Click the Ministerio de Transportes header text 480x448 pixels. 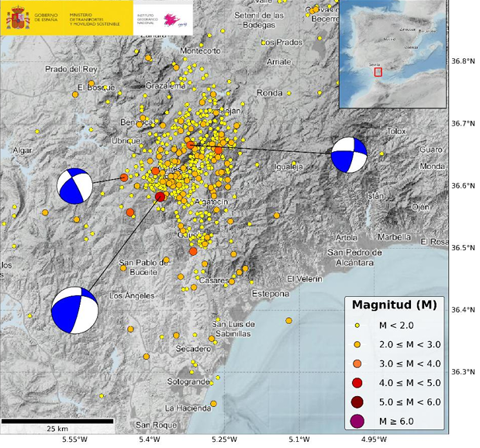95,19
